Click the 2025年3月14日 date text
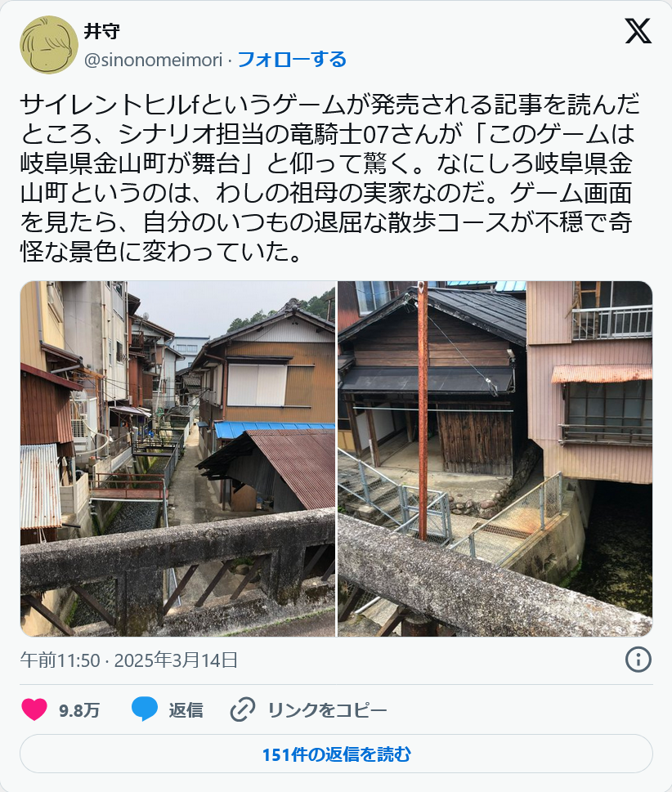 176,660
